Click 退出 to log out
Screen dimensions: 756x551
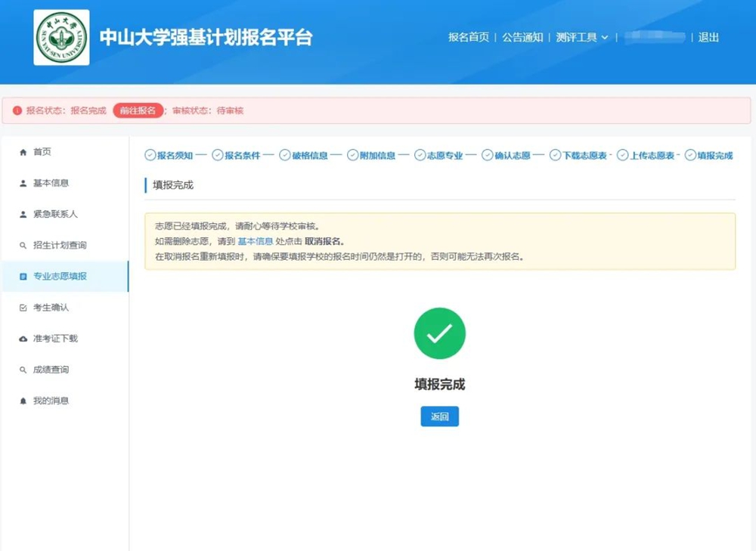[708, 38]
